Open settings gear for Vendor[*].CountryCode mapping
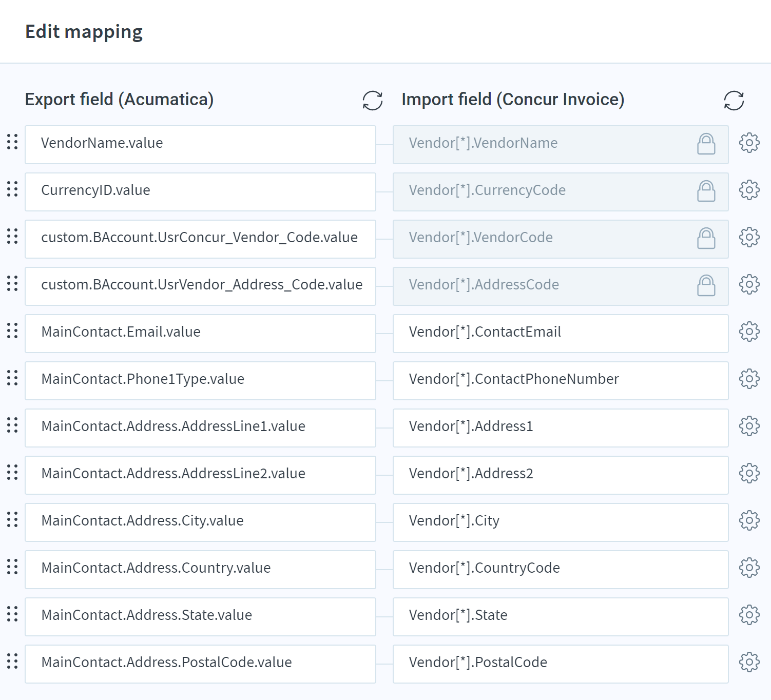Screen dimensions: 771x700 tap(749, 568)
